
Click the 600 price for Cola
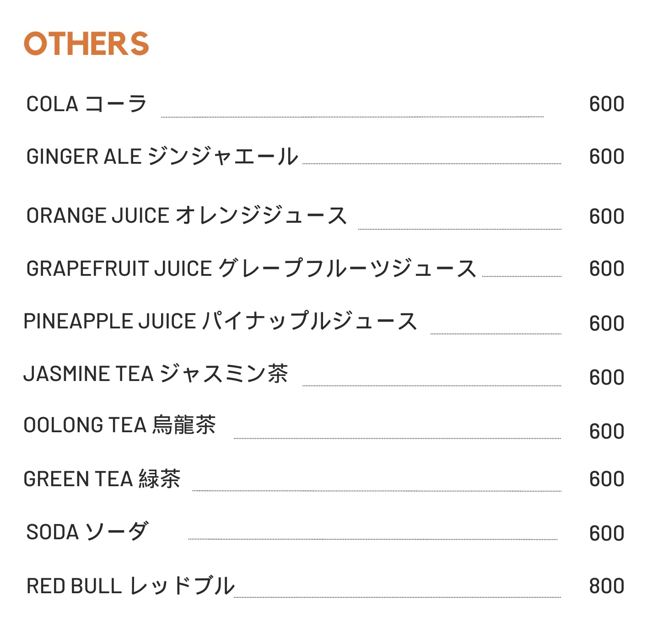[607, 104]
